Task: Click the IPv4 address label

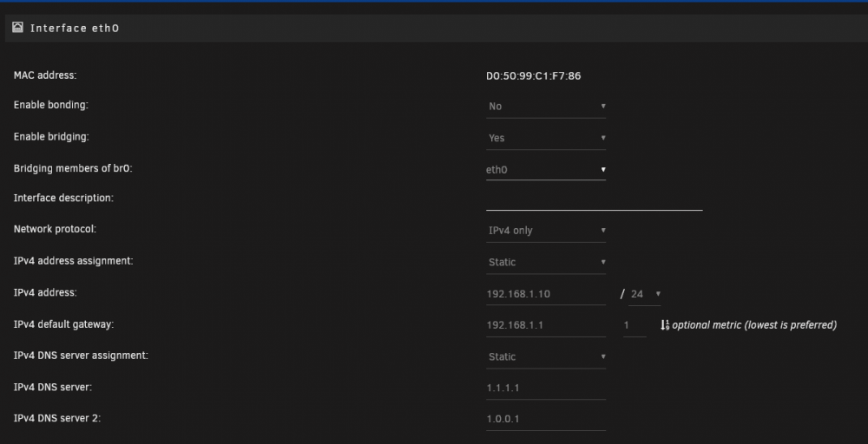Action: [x=45, y=292]
